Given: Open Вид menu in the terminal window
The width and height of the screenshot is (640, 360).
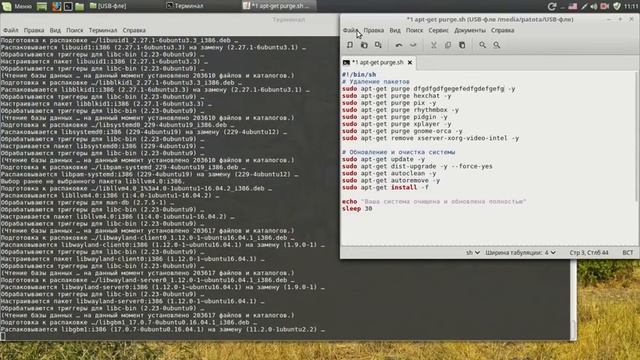Looking at the screenshot, I should tap(55, 30).
